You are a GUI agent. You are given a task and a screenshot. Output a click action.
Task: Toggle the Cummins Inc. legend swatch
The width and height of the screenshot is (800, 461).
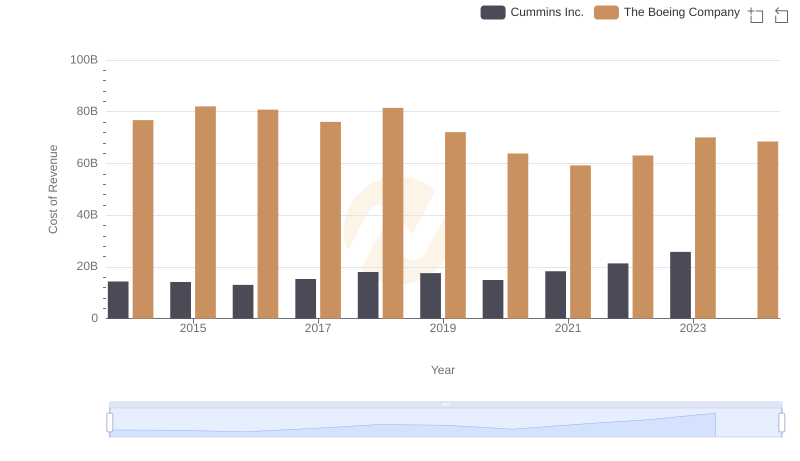493,12
